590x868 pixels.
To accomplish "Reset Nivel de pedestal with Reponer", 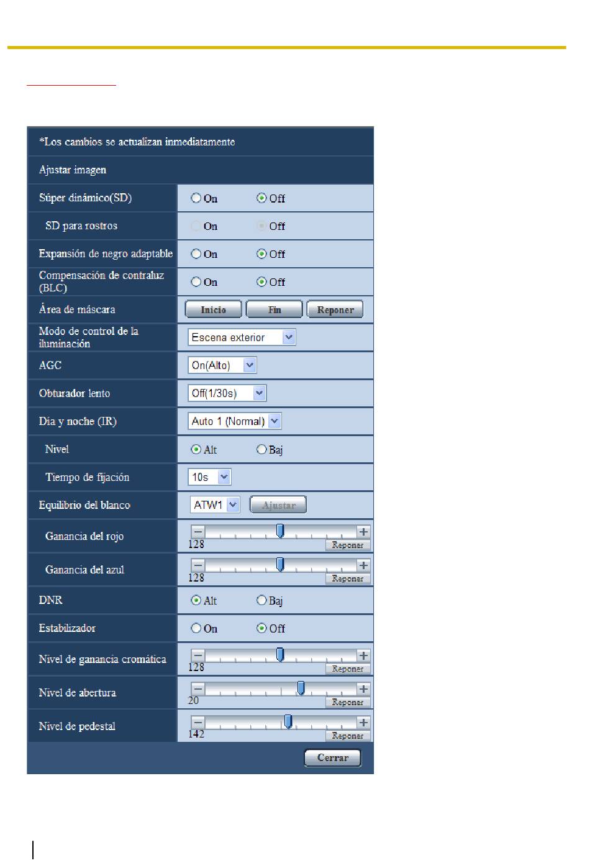I will 348,736.
